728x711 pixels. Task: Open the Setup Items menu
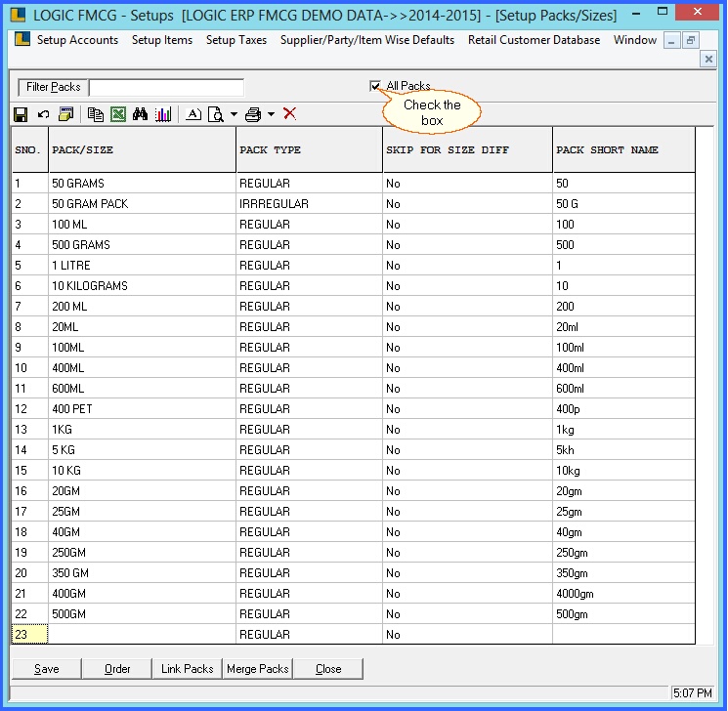pos(162,40)
